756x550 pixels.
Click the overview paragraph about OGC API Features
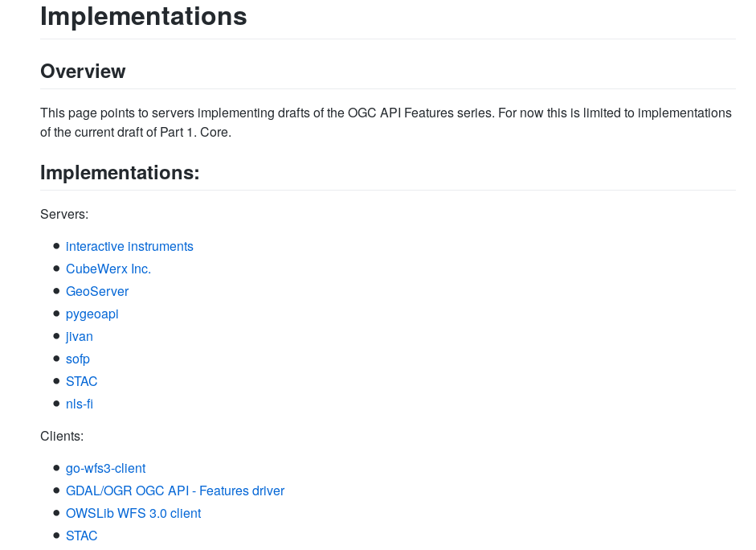(x=386, y=122)
